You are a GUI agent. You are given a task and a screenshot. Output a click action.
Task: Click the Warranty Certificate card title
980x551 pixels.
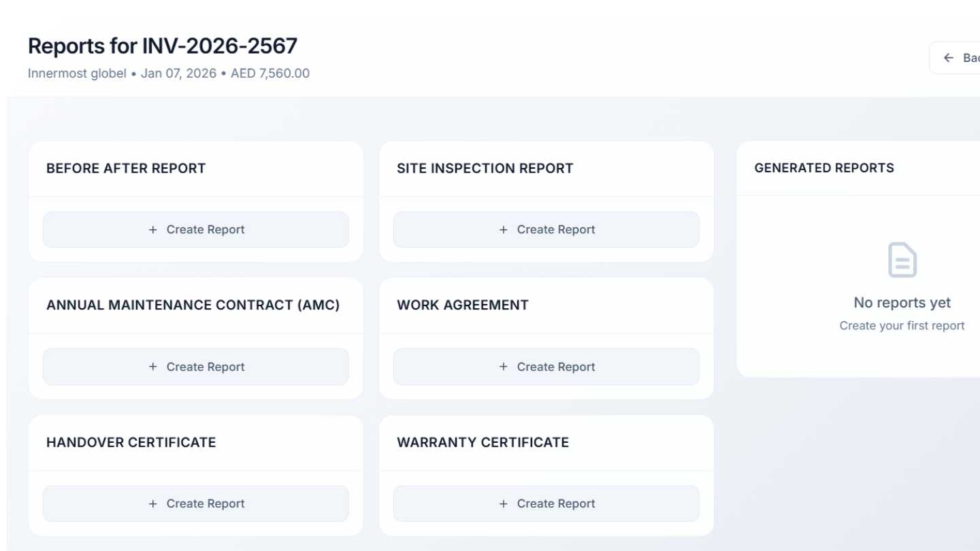(x=483, y=442)
